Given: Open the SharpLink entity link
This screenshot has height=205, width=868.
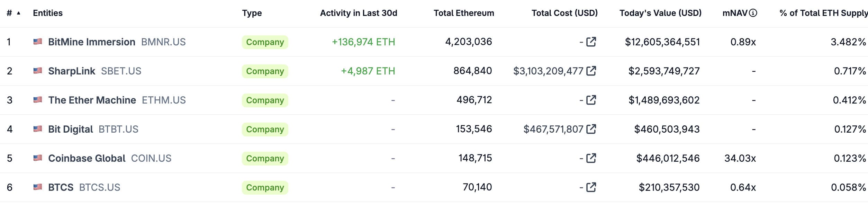Looking at the screenshot, I should 72,71.
